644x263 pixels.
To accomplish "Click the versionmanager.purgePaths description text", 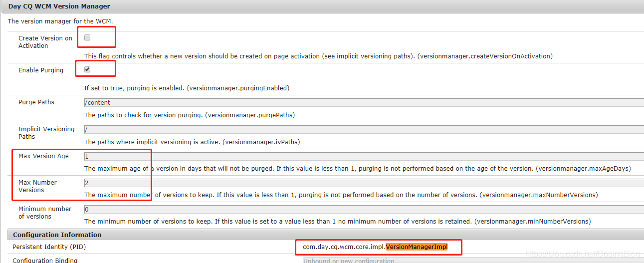I will [190, 115].
